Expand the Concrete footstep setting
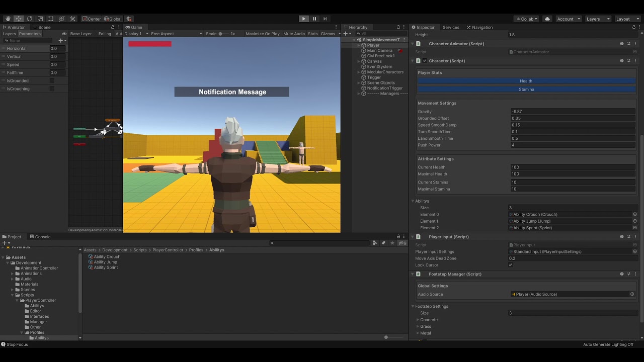 point(418,320)
